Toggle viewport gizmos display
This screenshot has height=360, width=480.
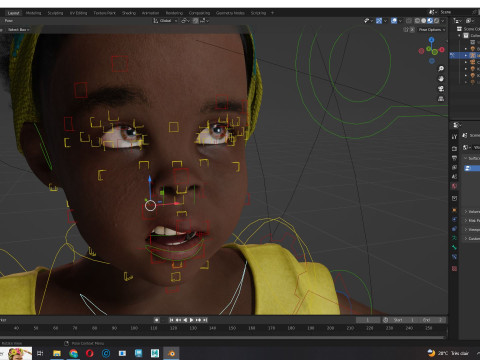(x=379, y=21)
